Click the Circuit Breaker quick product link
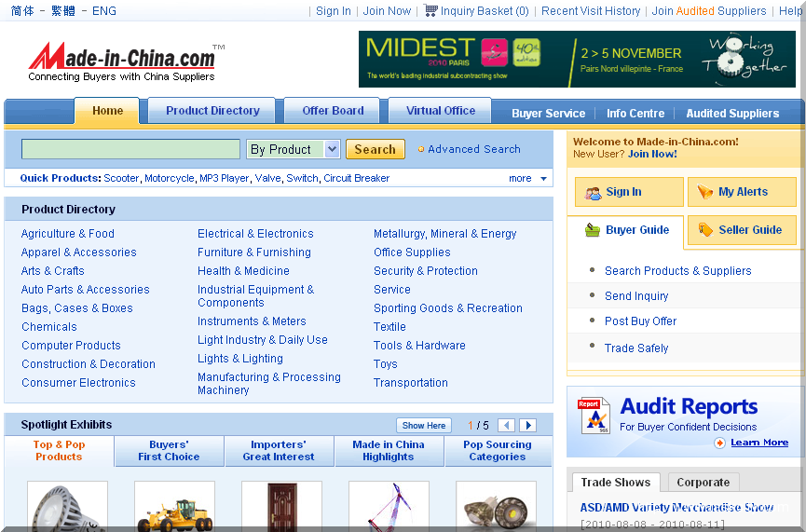The height and width of the screenshot is (532, 806). [356, 178]
